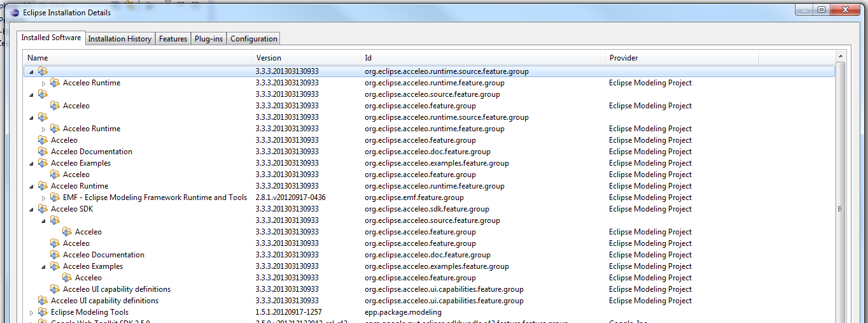The width and height of the screenshot is (868, 323).
Task: Click the icon of Acceleo Examples under Acceleo SDK
Action: pyautogui.click(x=55, y=266)
